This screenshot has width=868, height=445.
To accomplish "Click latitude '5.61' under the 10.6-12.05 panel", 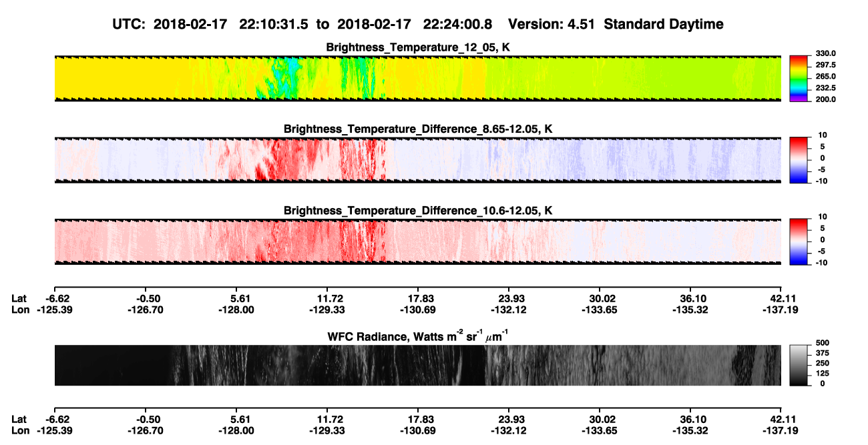I will (240, 298).
